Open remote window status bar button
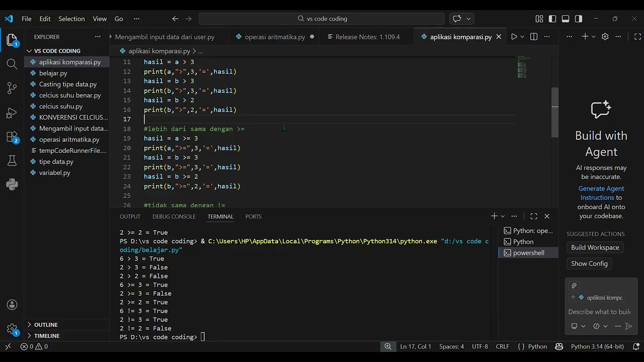 point(8,346)
